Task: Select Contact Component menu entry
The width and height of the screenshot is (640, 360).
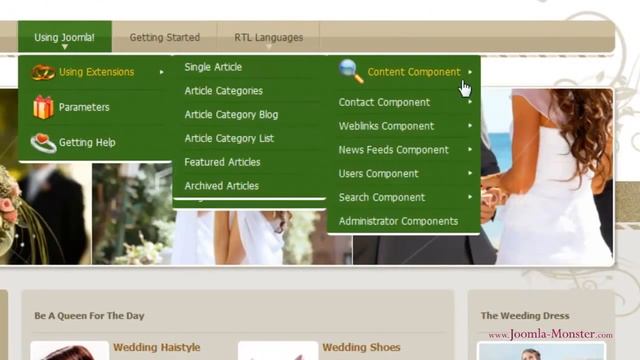Action: click(x=384, y=102)
